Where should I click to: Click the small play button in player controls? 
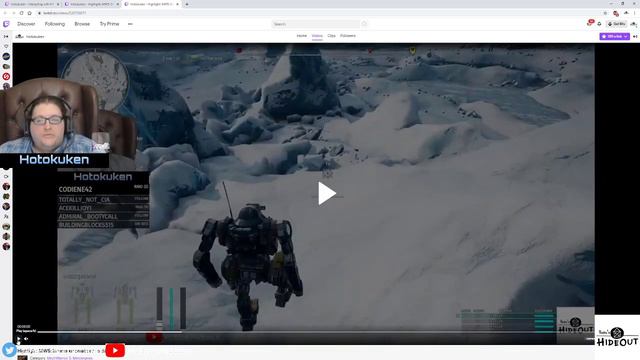[x=19, y=338]
